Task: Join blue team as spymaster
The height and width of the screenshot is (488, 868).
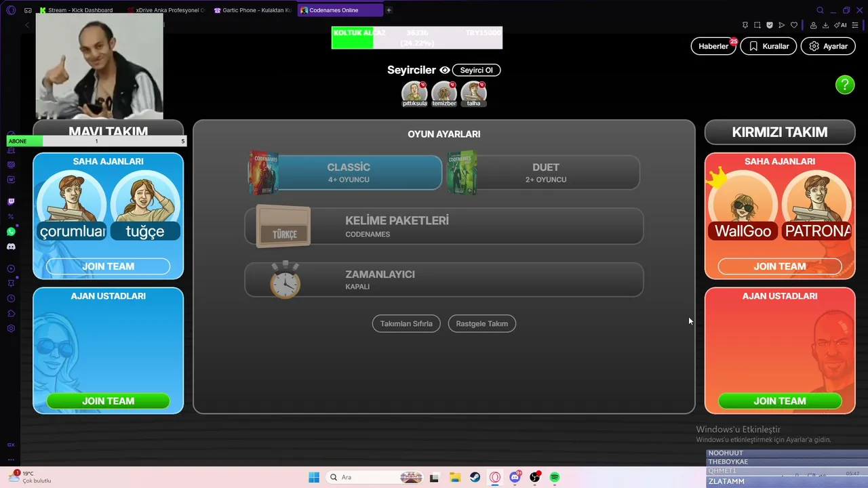Action: [108, 401]
